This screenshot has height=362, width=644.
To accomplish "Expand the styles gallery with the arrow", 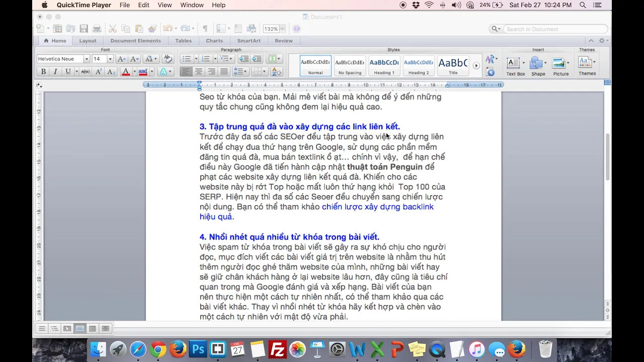I will (476, 65).
